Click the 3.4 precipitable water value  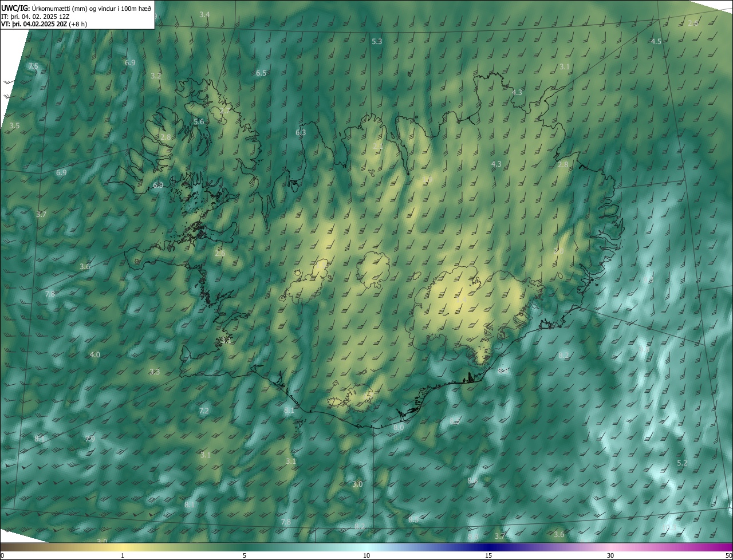(x=204, y=14)
